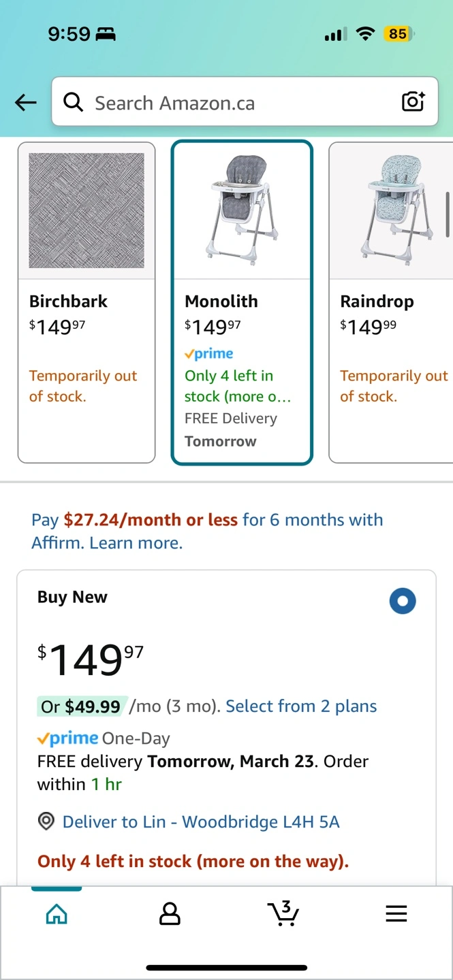This screenshot has height=980, width=453.
Task: Open the hamburger menu icon
Action: pyautogui.click(x=396, y=914)
